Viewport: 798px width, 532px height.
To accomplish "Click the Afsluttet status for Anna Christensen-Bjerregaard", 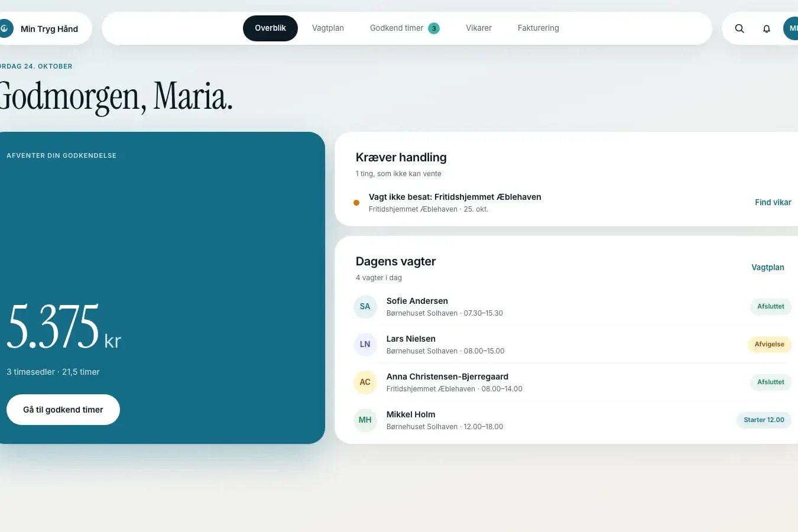I will coord(771,382).
